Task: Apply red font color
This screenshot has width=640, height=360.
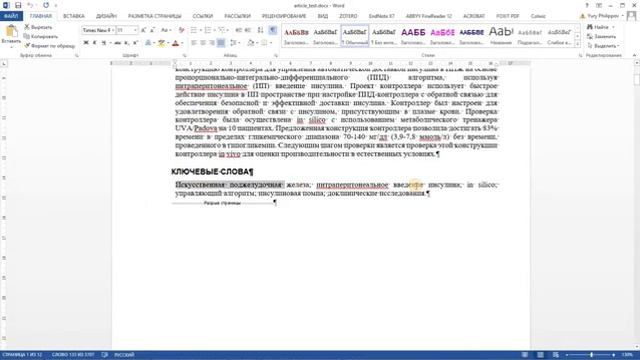Action: 176,43
